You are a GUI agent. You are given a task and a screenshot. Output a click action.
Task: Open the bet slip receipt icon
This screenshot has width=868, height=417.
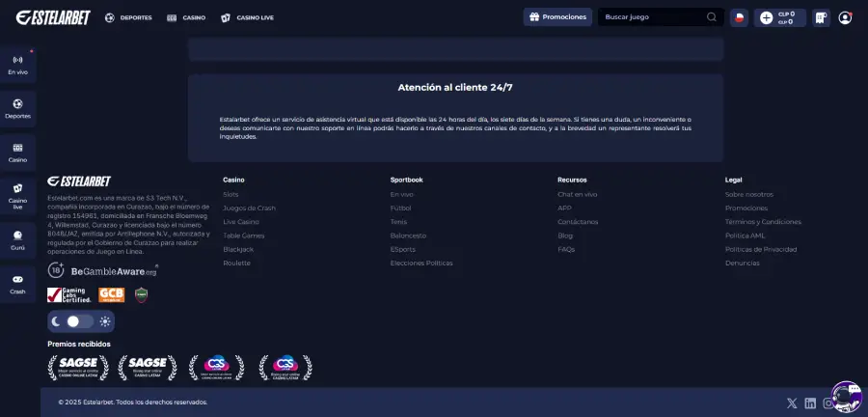tap(821, 17)
